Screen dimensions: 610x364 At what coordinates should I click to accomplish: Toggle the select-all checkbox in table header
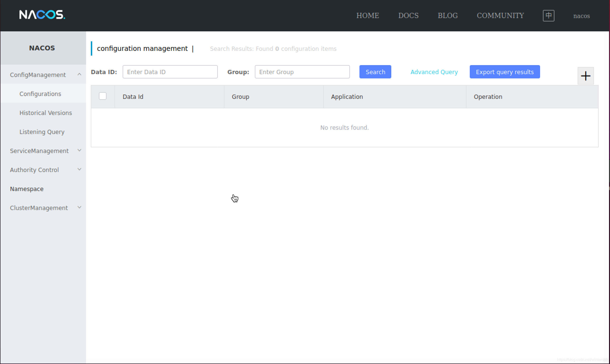tap(102, 96)
